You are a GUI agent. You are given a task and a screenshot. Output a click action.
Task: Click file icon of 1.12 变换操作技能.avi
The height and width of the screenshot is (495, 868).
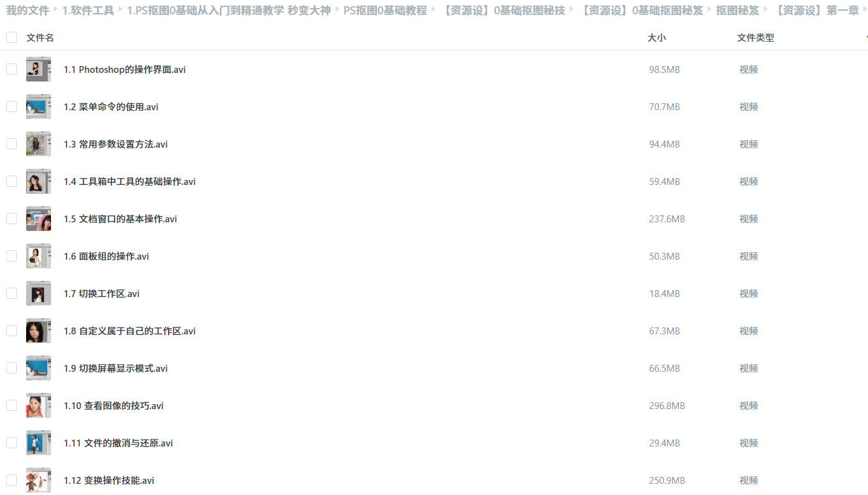click(39, 480)
